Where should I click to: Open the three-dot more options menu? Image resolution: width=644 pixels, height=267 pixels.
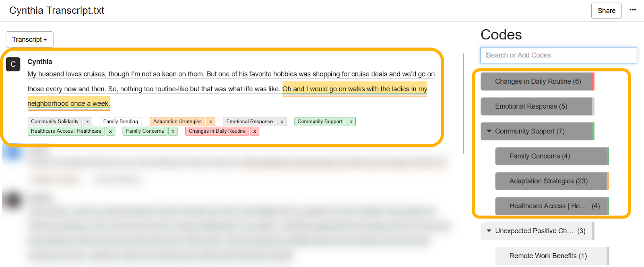(x=633, y=10)
